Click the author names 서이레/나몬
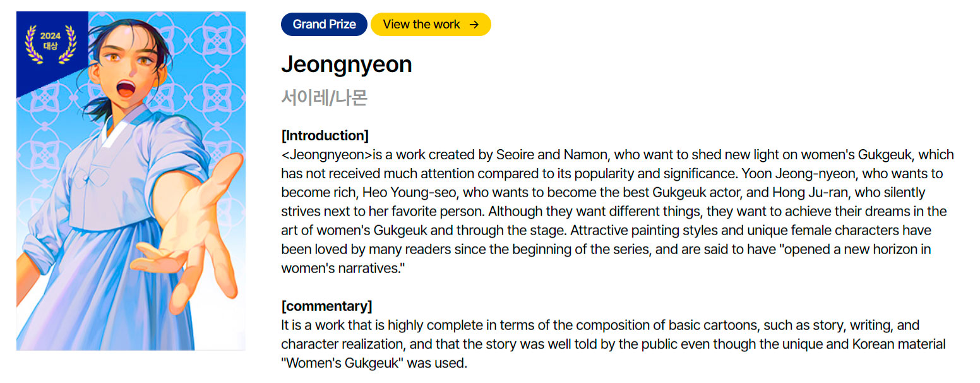The width and height of the screenshot is (980, 383). pos(324,97)
